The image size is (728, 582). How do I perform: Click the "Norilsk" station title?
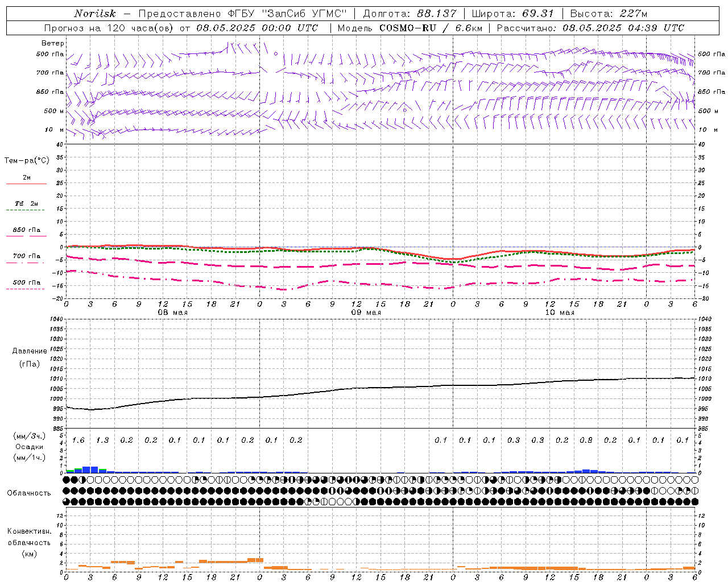pos(95,14)
